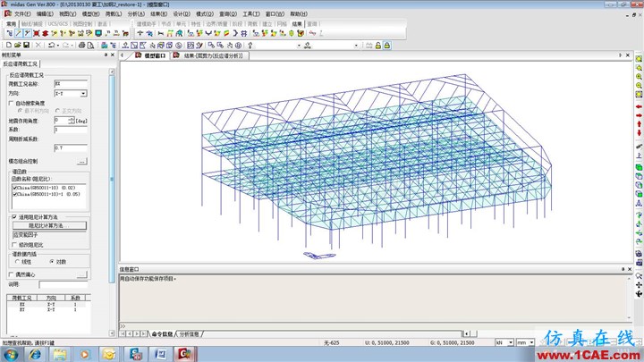Click the Open file folder icon

click(17, 46)
